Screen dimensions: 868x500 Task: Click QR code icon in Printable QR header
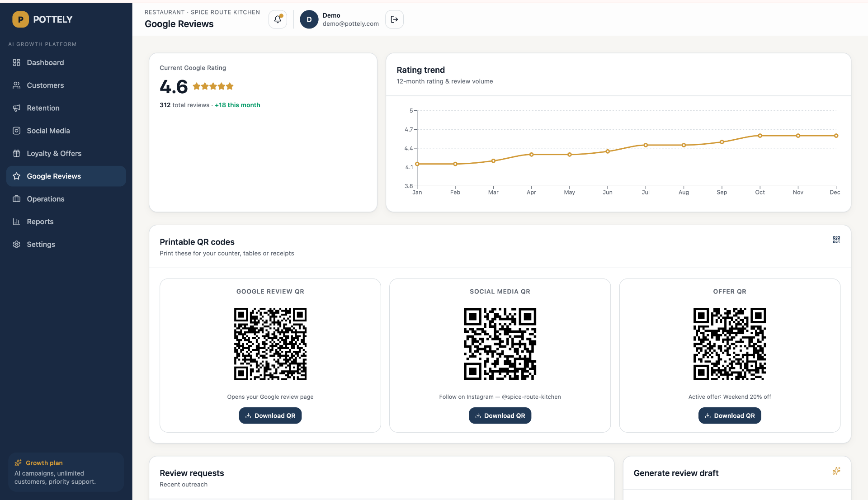pos(836,240)
